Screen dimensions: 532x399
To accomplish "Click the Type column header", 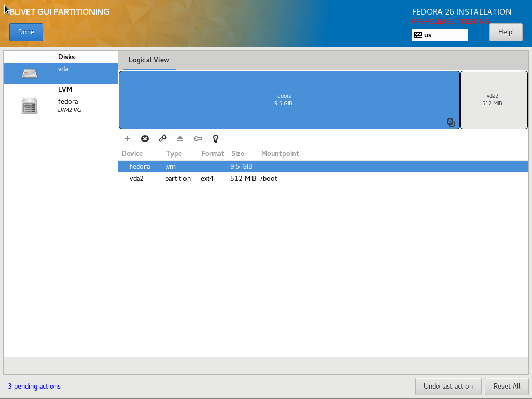I will point(180,153).
